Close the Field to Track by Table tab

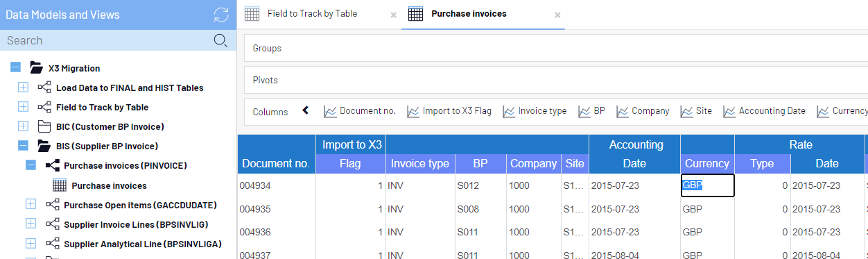pos(393,15)
